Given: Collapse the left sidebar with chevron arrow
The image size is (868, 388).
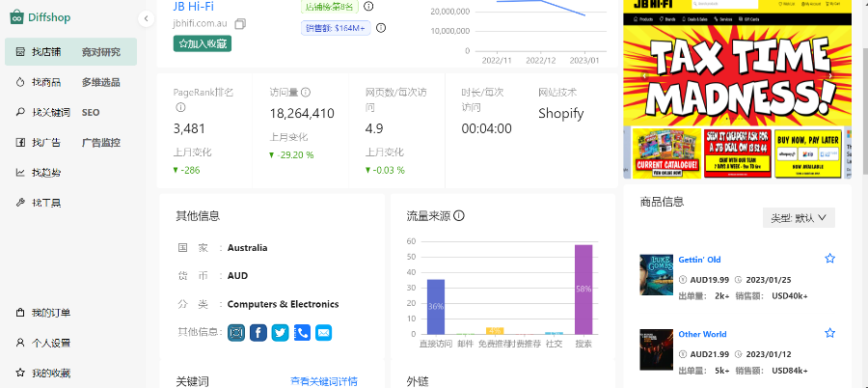Looking at the screenshot, I should point(147,18).
